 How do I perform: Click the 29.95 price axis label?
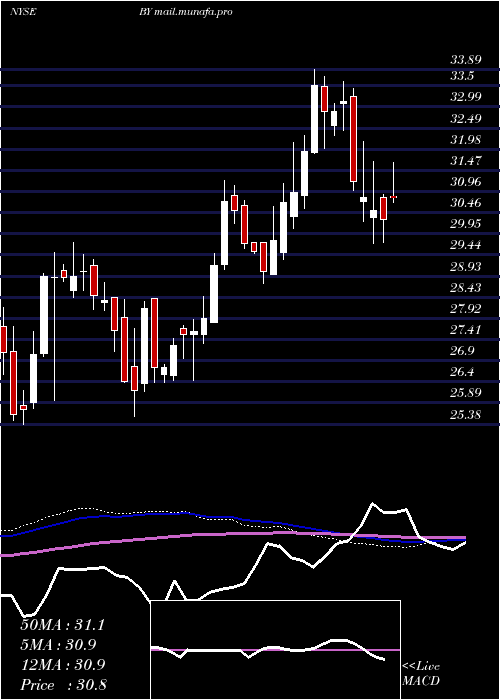tap(466, 224)
